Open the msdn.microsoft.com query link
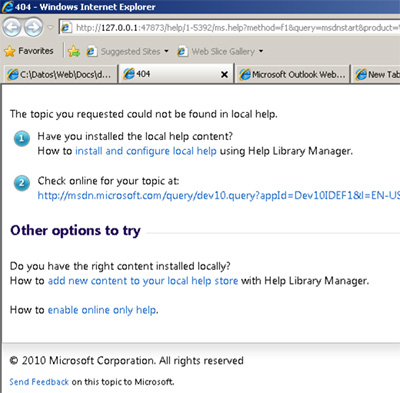 click(219, 195)
